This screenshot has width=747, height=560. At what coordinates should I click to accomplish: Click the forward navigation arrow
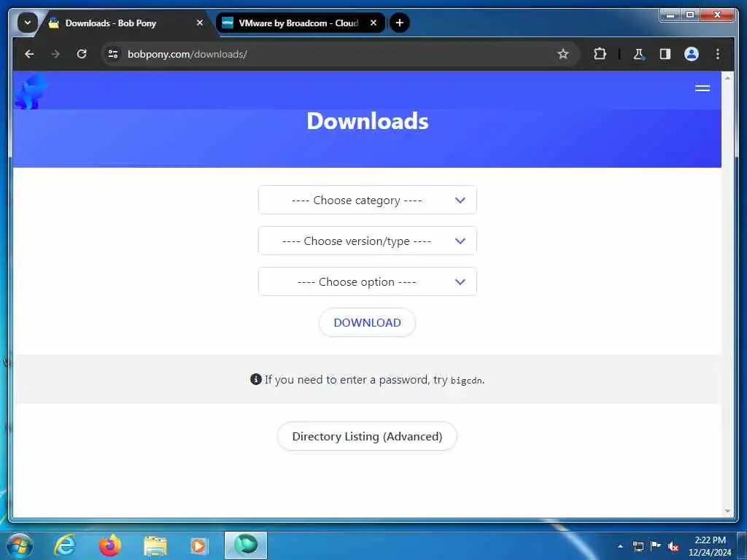click(x=55, y=54)
